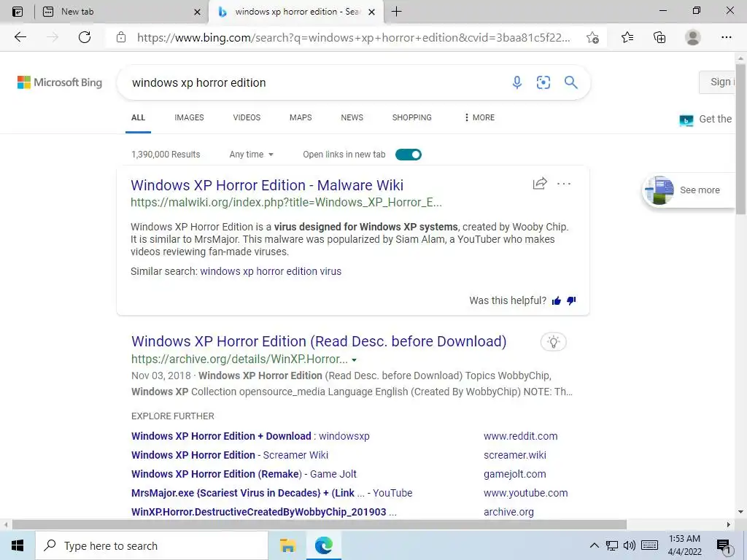
Task: Add this page to favorites
Action: click(592, 37)
